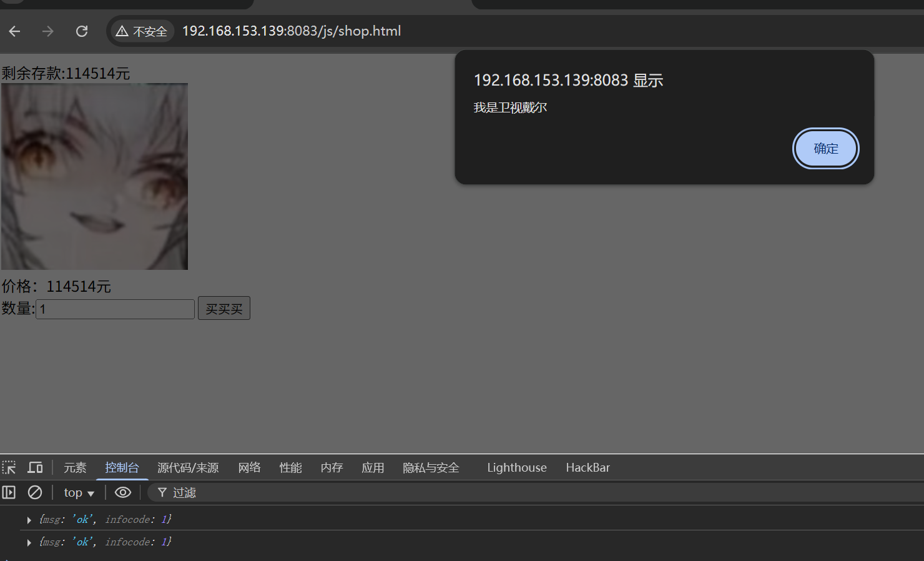Open the 应用 tab
The image size is (924, 561).
click(373, 468)
